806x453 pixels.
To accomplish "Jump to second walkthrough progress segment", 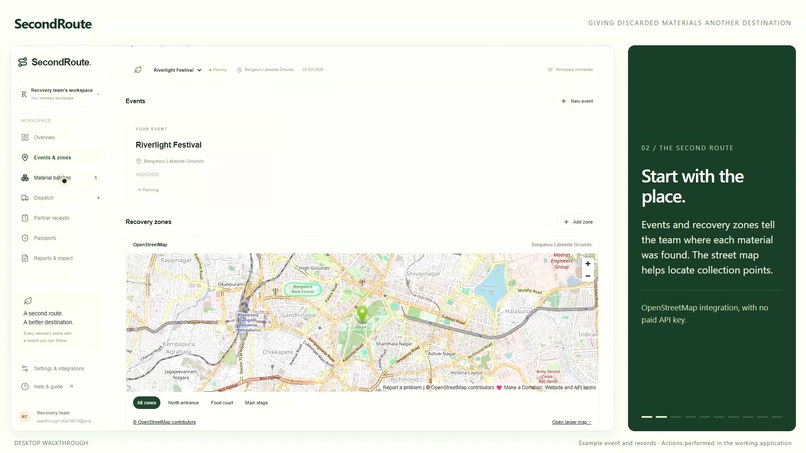I will coord(661,417).
